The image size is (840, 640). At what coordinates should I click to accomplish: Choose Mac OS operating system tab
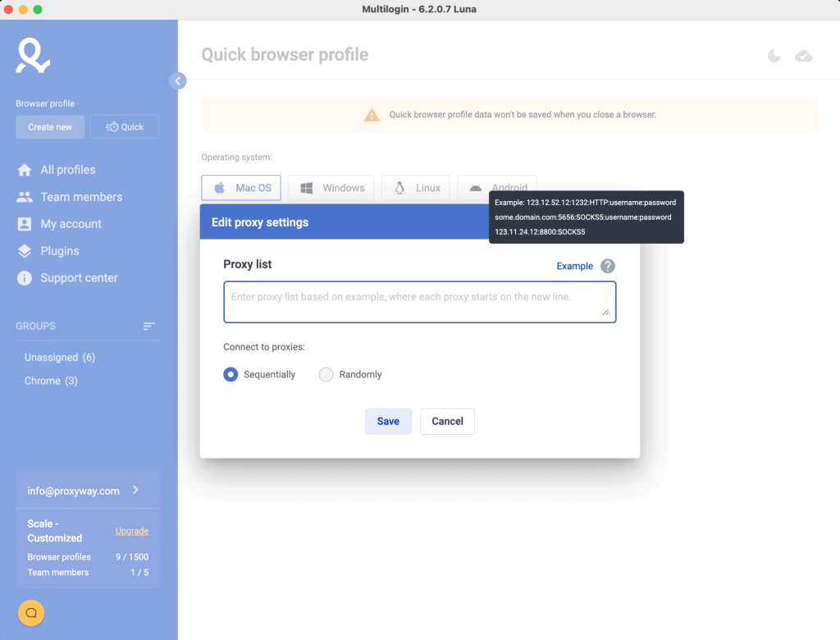point(241,188)
